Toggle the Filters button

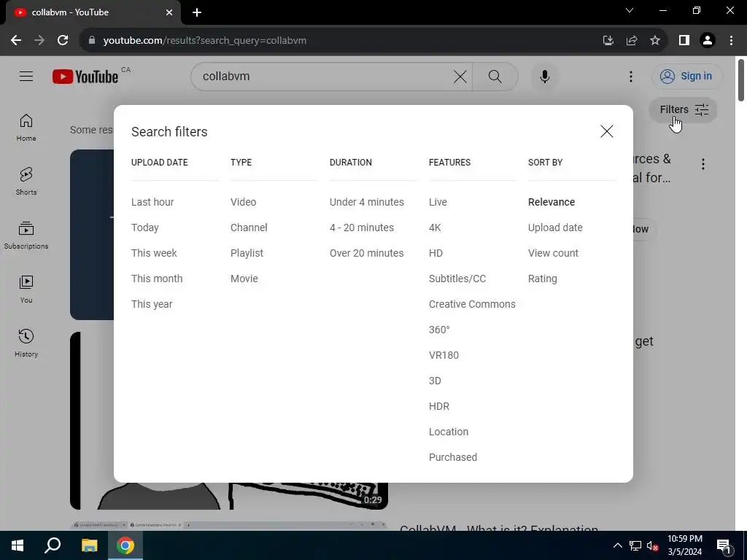click(683, 110)
